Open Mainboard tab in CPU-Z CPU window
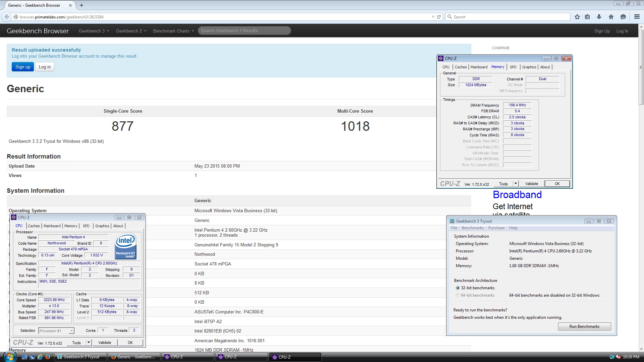 [52, 226]
